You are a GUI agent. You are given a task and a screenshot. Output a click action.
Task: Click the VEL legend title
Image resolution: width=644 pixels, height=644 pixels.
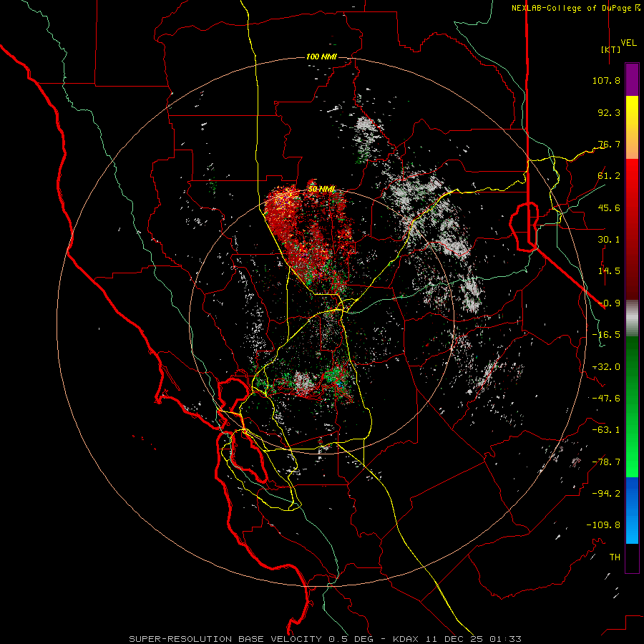pyautogui.click(x=628, y=43)
